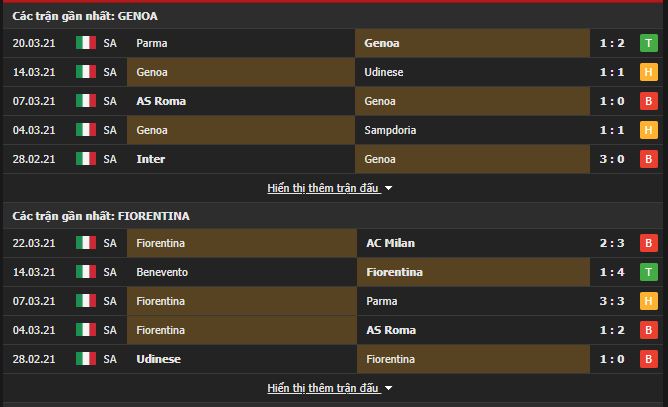Select the Sampdoria team name

tap(395, 130)
